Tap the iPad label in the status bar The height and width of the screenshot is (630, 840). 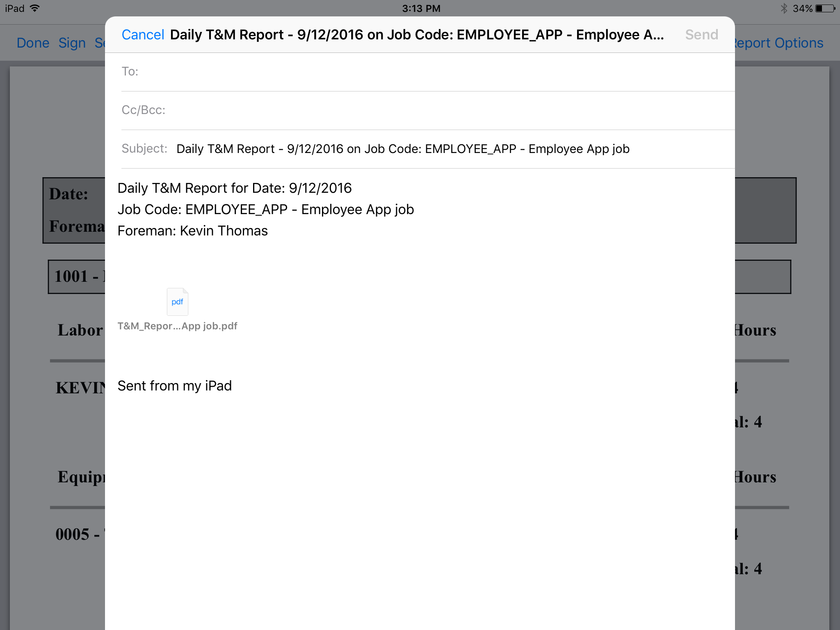click(14, 7)
